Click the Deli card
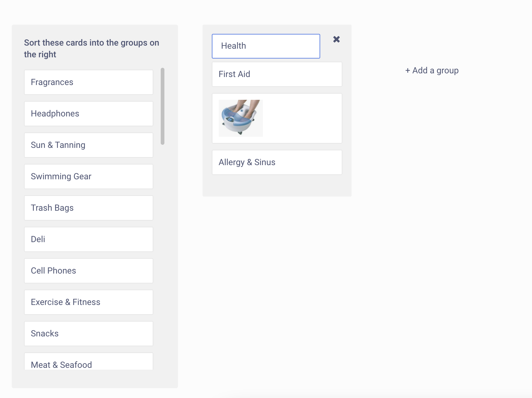This screenshot has height=398, width=532. point(89,239)
